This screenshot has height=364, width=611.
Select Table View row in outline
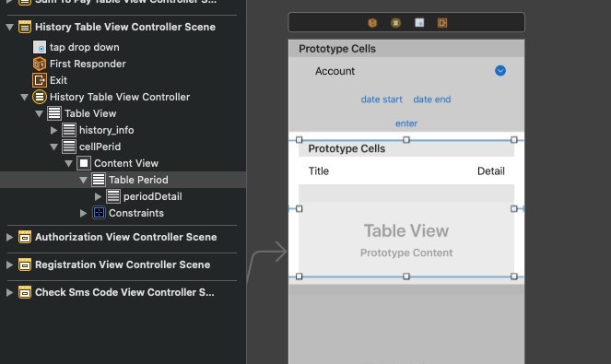(123, 113)
